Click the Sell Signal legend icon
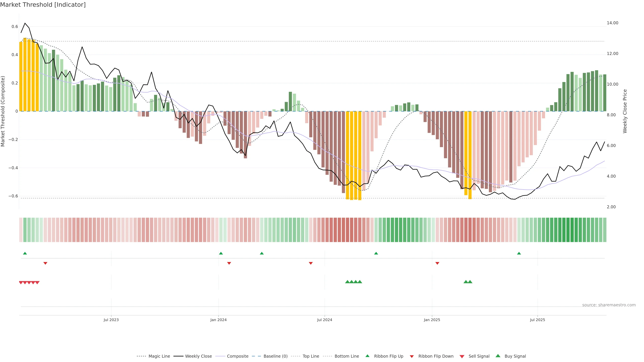 coord(462,356)
